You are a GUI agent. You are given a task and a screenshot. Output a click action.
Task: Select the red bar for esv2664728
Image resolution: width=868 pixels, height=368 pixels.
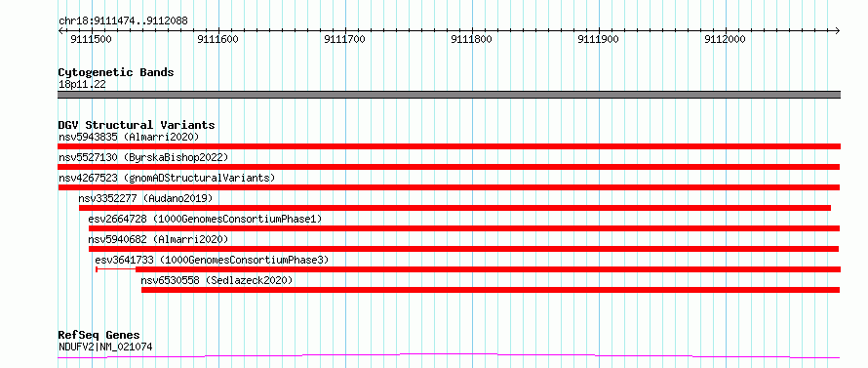[464, 228]
